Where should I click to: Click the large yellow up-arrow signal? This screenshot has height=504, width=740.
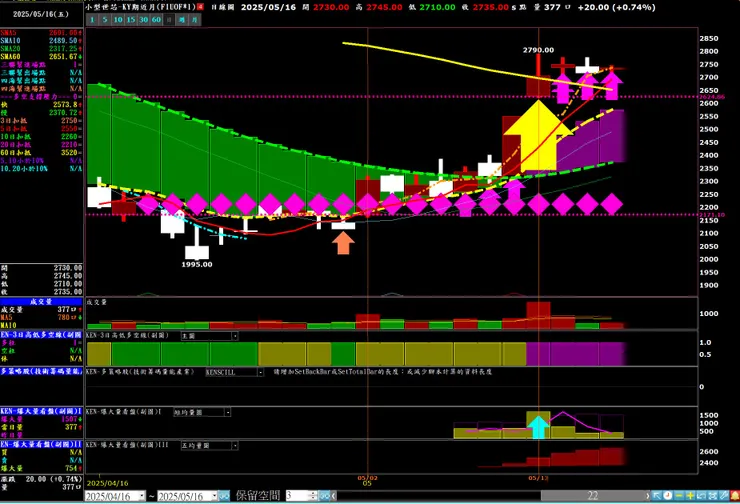pos(538,135)
